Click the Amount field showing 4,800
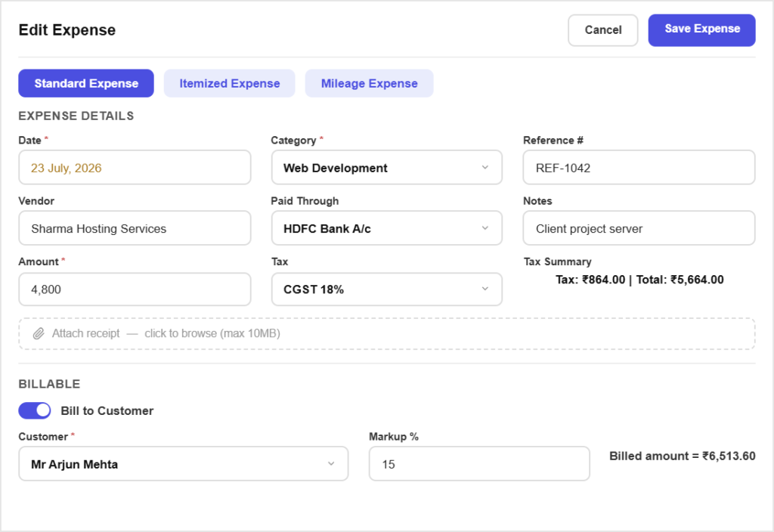This screenshot has height=532, width=774. [x=135, y=289]
